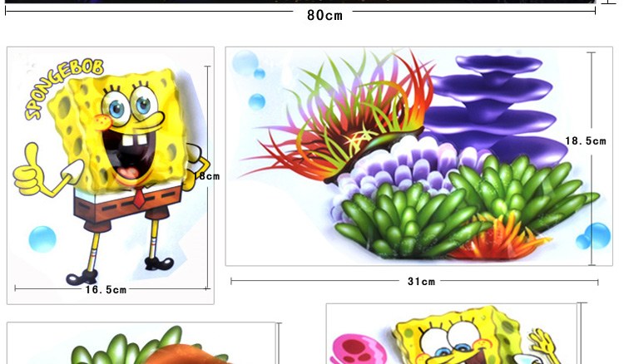The height and width of the screenshot is (364, 624).
Task: Click the blue bubble near SpongeBob's foot
Action: (x=42, y=239)
